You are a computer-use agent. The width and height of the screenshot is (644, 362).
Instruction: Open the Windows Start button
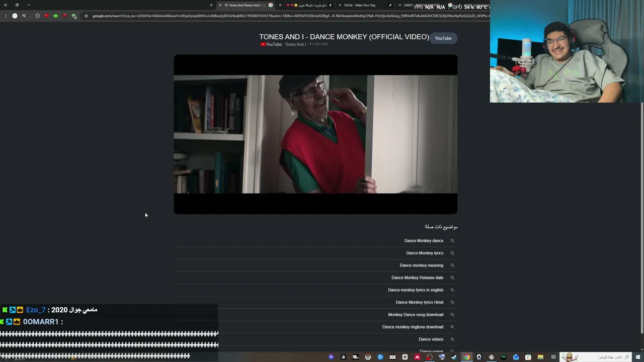click(x=639, y=357)
